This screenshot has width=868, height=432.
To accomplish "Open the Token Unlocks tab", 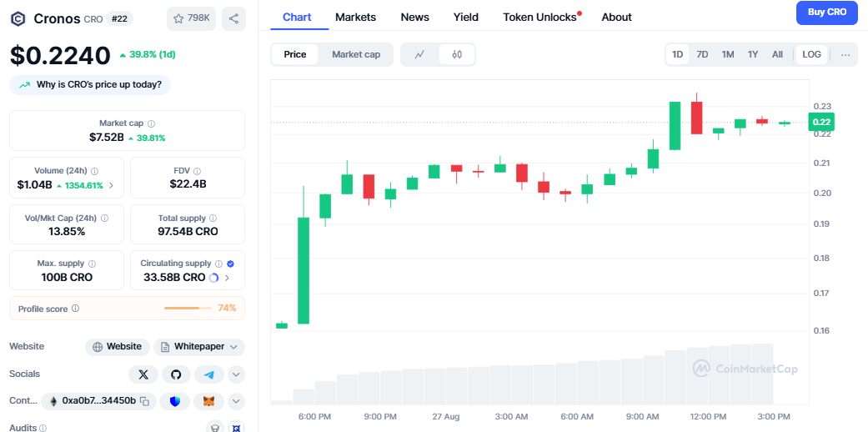I will [x=539, y=18].
